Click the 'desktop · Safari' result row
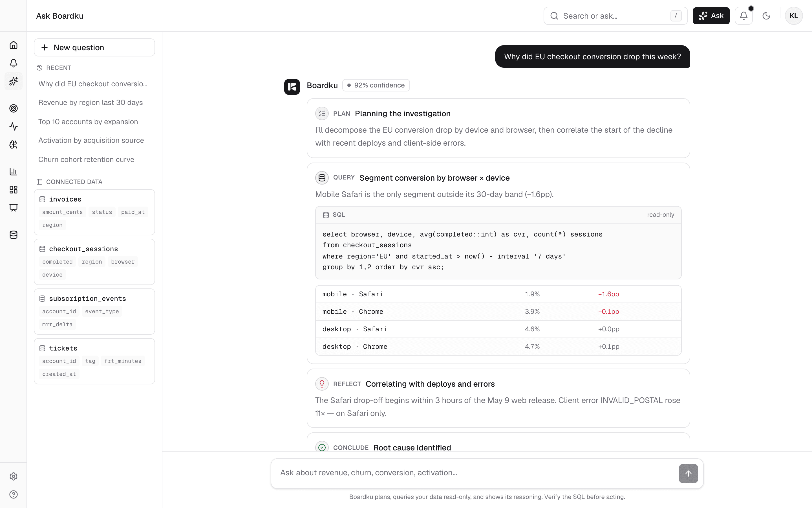Screen dimensions: 812x508 coord(498,329)
